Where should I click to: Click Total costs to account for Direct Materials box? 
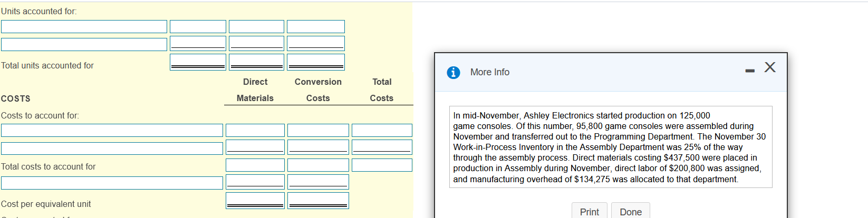255,165
